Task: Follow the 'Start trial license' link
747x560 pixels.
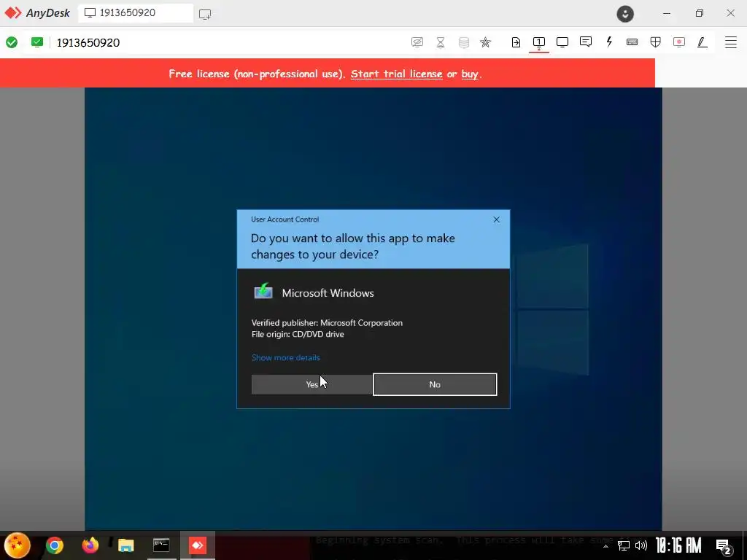Action: point(396,74)
